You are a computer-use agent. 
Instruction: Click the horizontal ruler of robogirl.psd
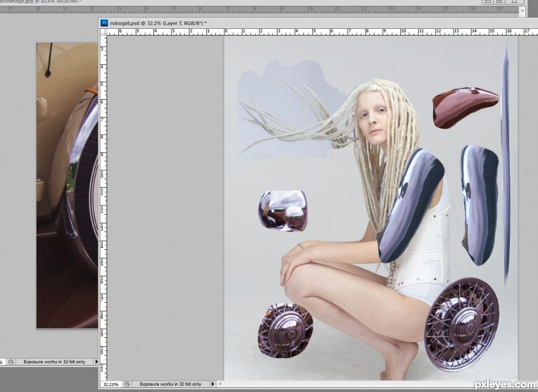tap(323, 32)
